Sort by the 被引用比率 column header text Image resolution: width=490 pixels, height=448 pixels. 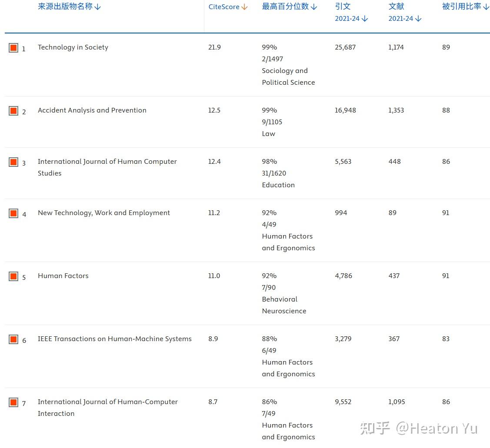462,7
